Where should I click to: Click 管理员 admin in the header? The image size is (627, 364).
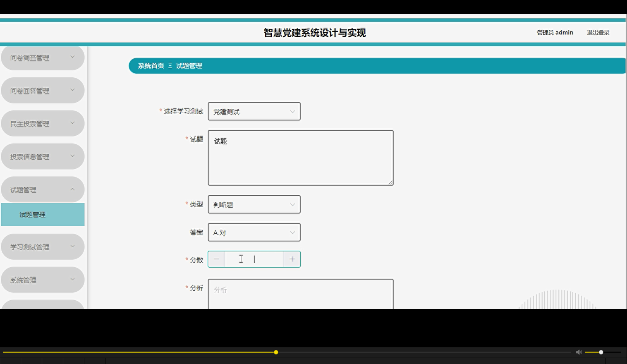(x=555, y=32)
